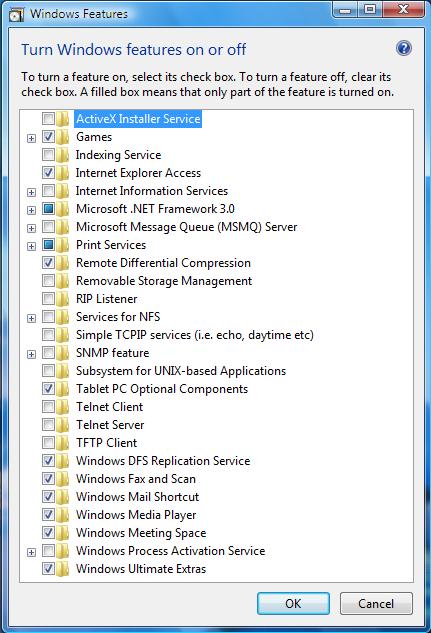
Task: Uncheck the Tablet PC Optional Components checkbox
Action: pos(48,388)
